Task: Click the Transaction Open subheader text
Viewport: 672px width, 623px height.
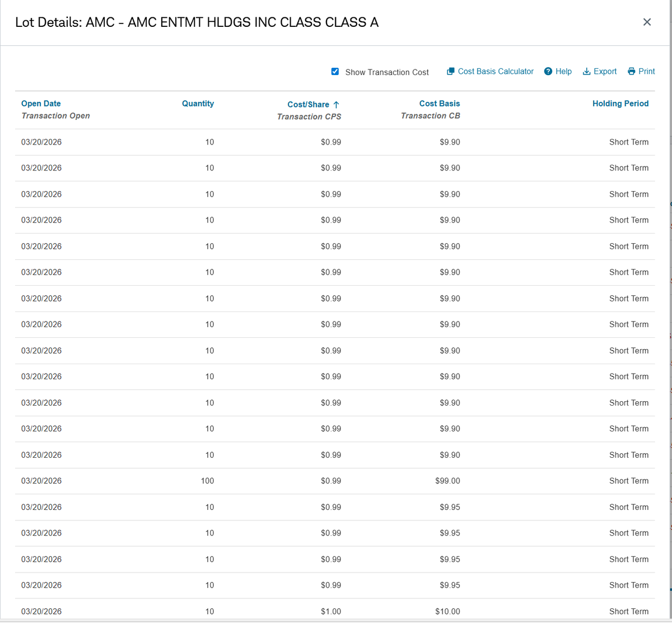Action: 55,115
